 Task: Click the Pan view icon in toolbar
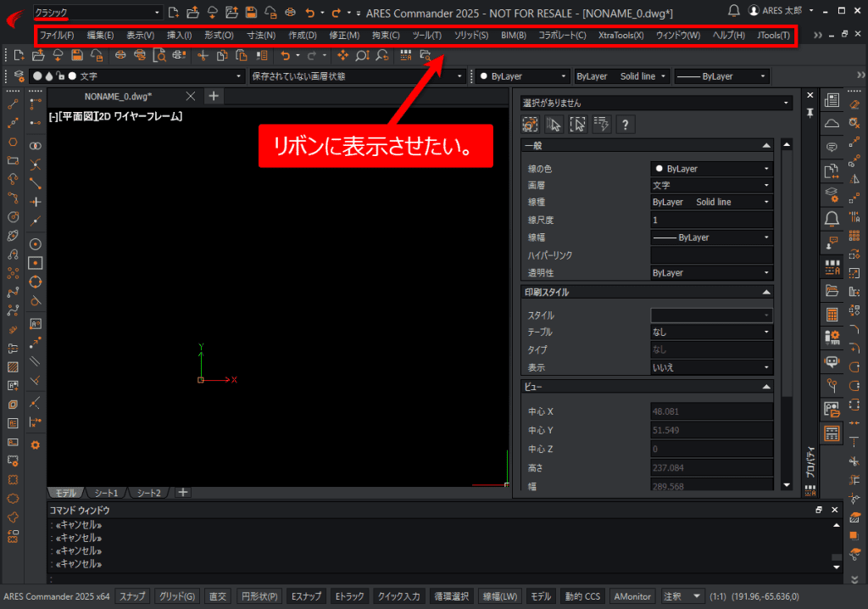343,55
